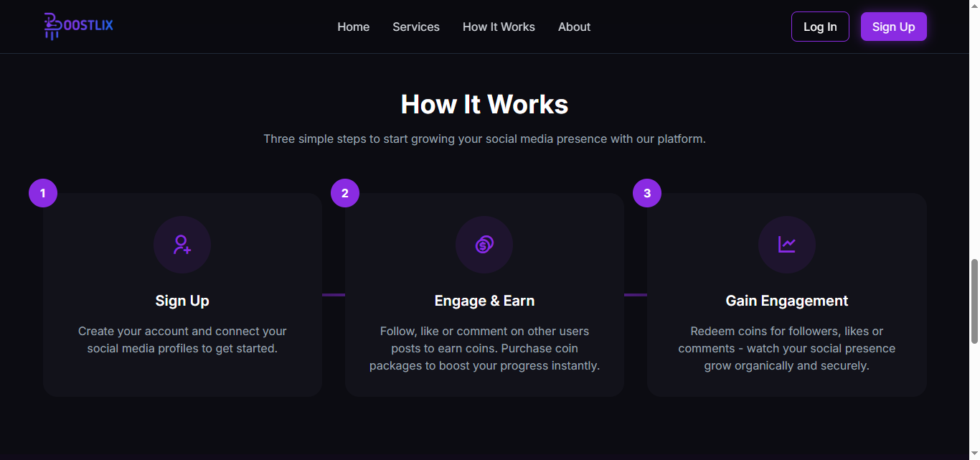Open the Home navigation link
The image size is (980, 460).
coord(354,27)
